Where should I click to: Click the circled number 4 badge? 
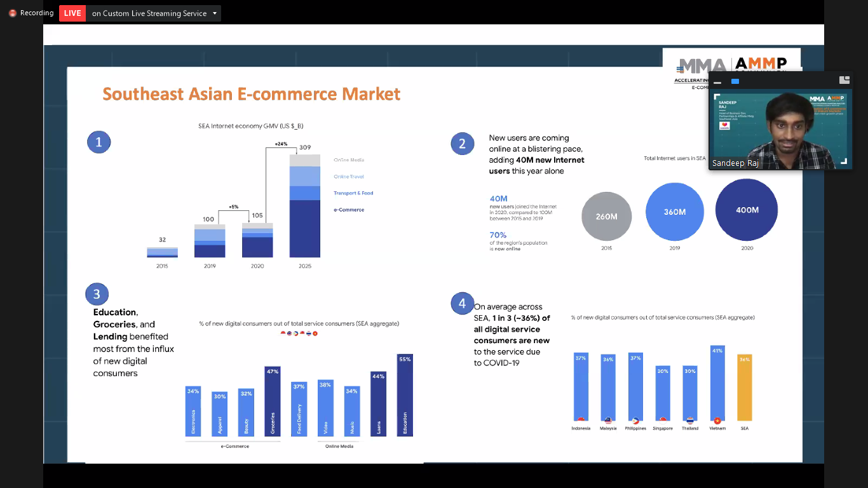(x=462, y=303)
